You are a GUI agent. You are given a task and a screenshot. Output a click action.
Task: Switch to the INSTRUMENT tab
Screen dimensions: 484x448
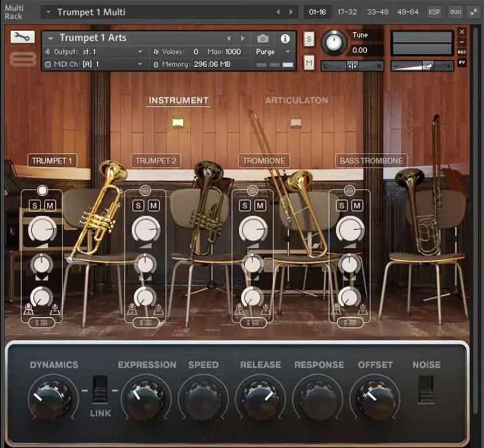pyautogui.click(x=179, y=101)
